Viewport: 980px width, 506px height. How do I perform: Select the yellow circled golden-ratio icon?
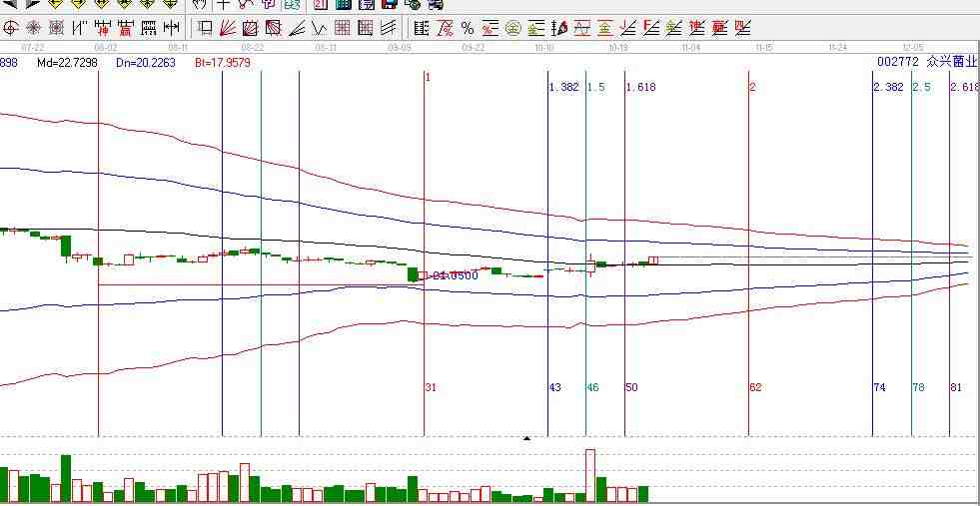512,28
